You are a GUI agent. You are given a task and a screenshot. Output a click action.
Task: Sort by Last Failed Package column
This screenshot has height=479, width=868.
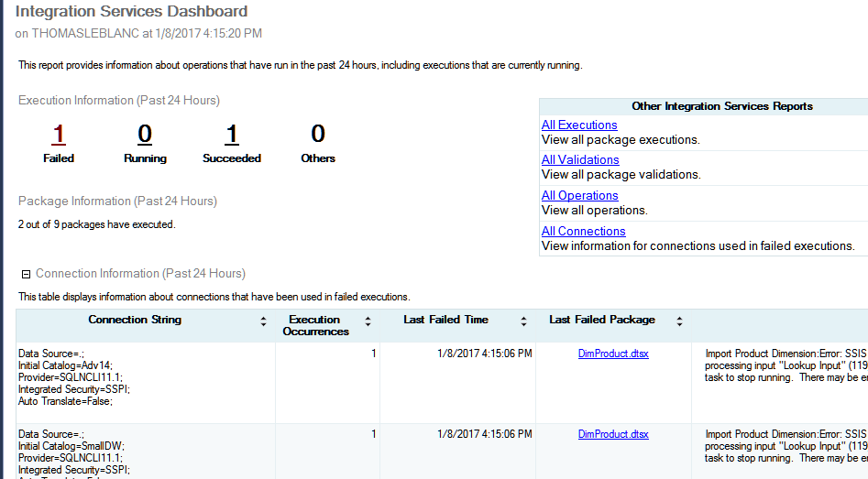679,321
